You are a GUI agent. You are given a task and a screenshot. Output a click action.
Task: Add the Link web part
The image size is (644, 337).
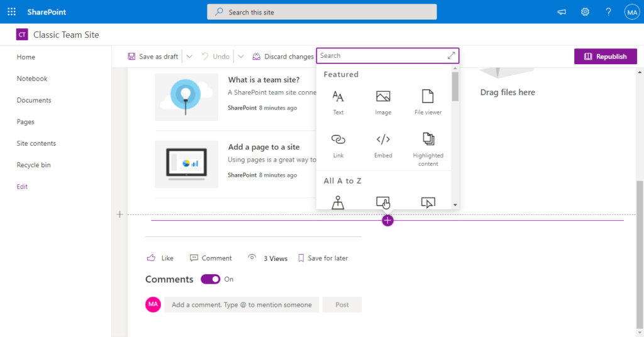coord(338,145)
